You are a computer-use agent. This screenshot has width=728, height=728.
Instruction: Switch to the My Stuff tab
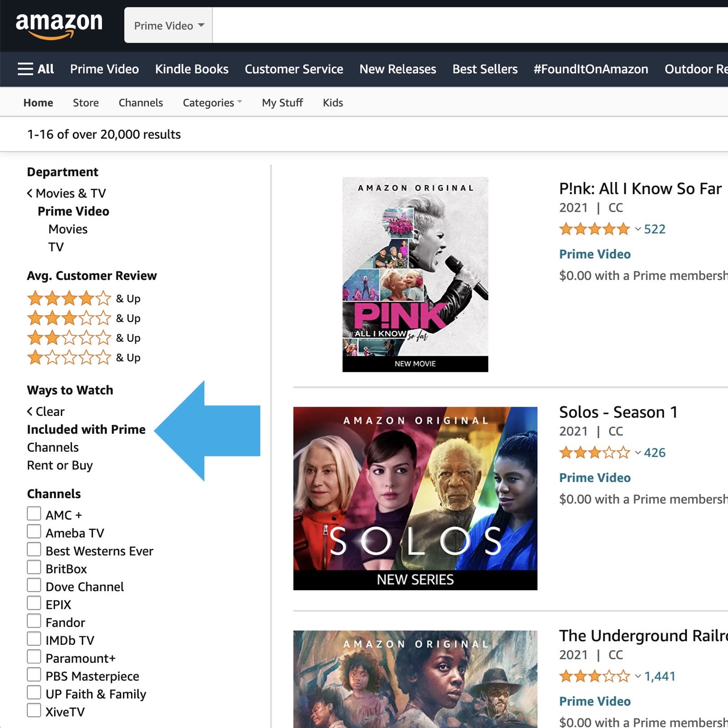click(282, 102)
